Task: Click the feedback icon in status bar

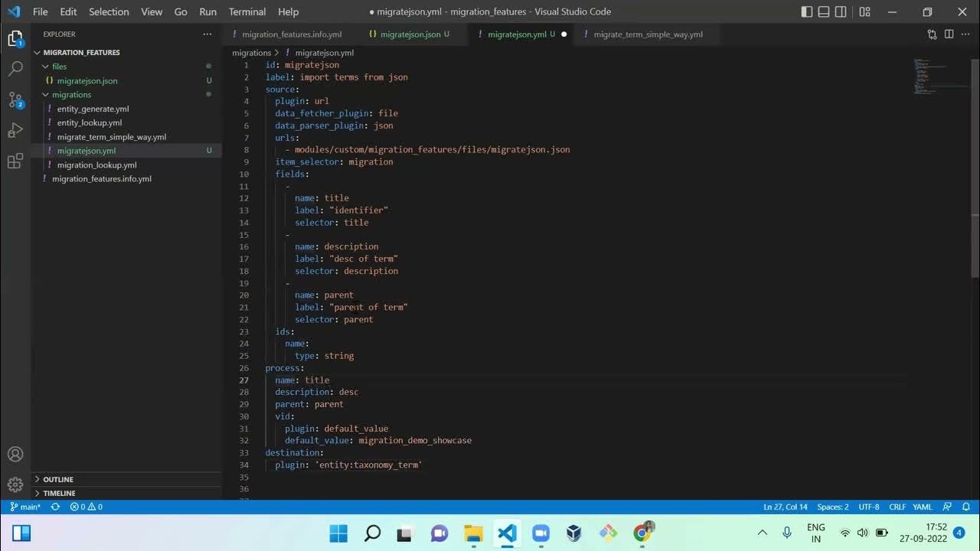Action: point(947,507)
